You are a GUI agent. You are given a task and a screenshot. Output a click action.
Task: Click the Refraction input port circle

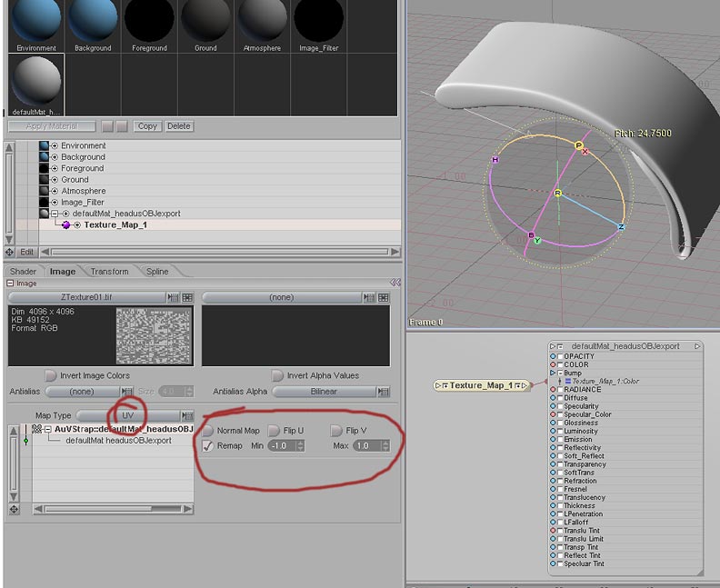click(553, 481)
